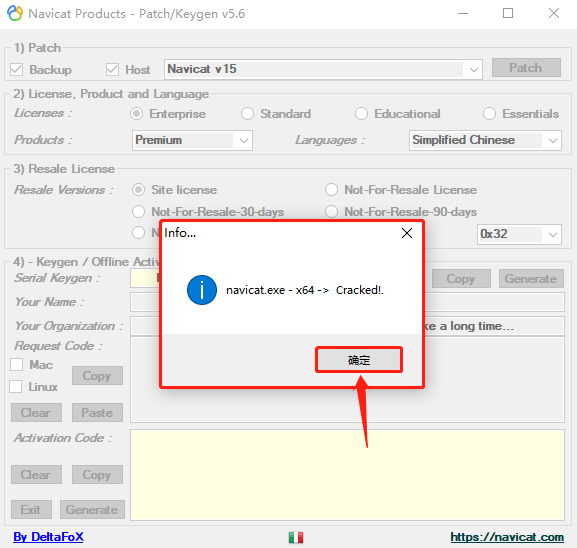Select the Standard license radio button
The height and width of the screenshot is (548, 577).
[247, 114]
